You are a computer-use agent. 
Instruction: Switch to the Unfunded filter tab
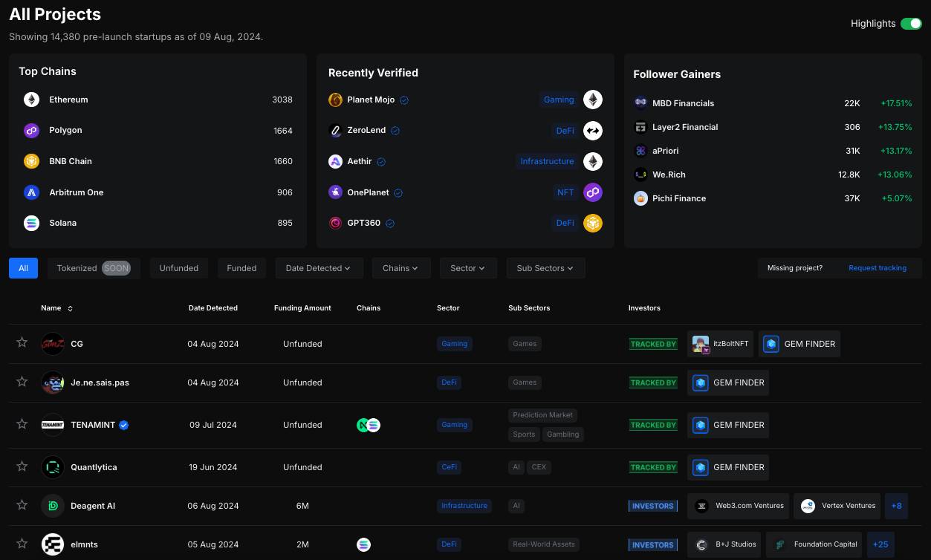click(179, 268)
